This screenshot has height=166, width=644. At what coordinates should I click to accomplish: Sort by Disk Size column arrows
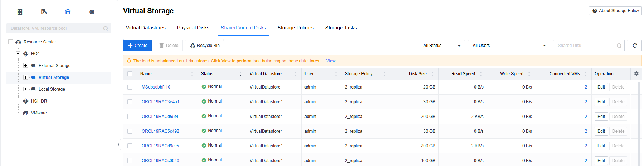pyautogui.click(x=433, y=74)
